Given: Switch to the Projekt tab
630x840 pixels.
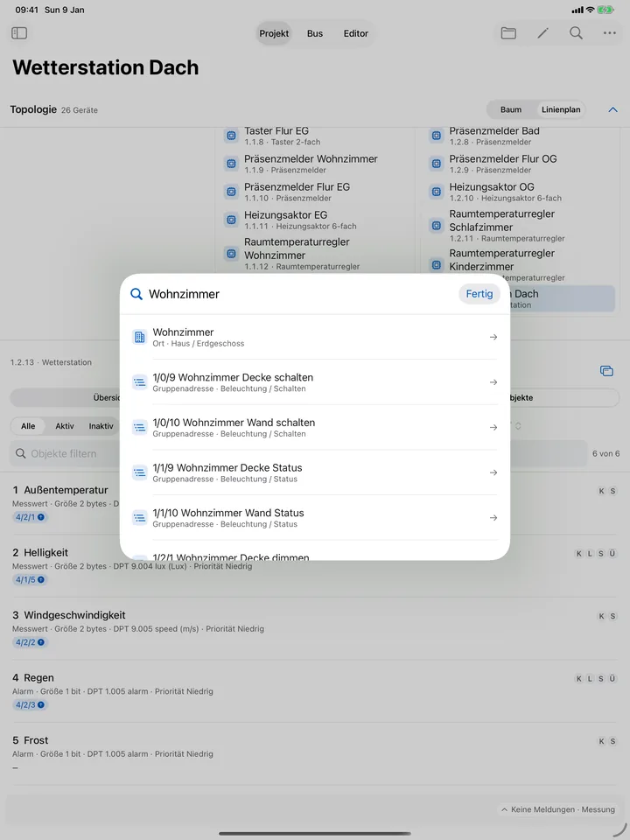Looking at the screenshot, I should coord(274,33).
